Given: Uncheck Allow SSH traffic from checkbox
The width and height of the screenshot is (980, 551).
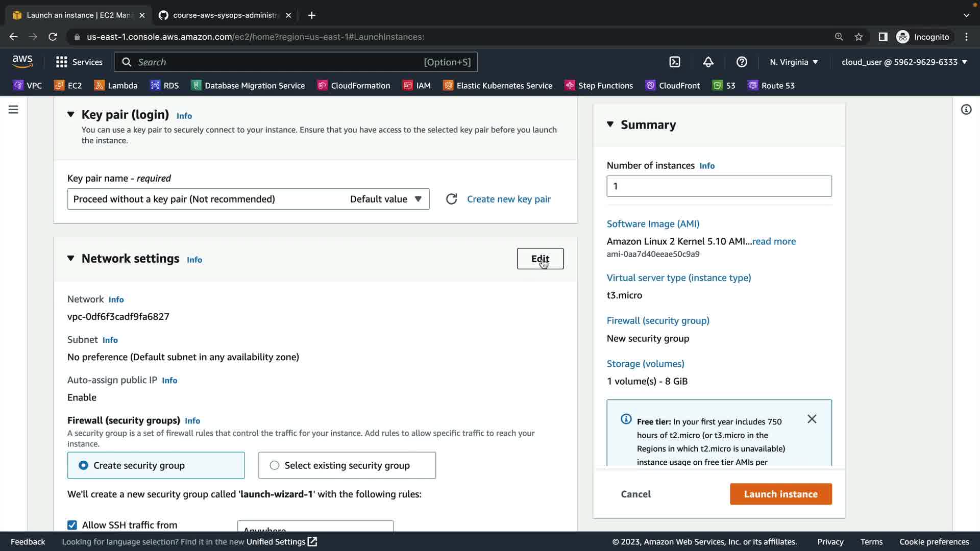Looking at the screenshot, I should click(72, 525).
